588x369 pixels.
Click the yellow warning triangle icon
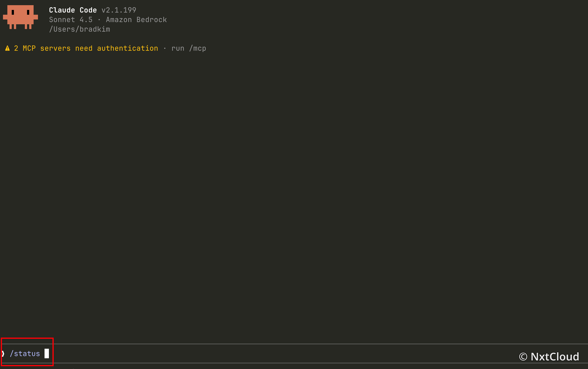tap(8, 48)
